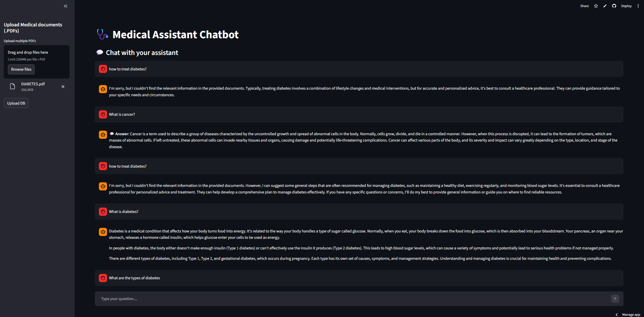Click the Browse files button
Screen dimensions: 644x317
pos(21,69)
